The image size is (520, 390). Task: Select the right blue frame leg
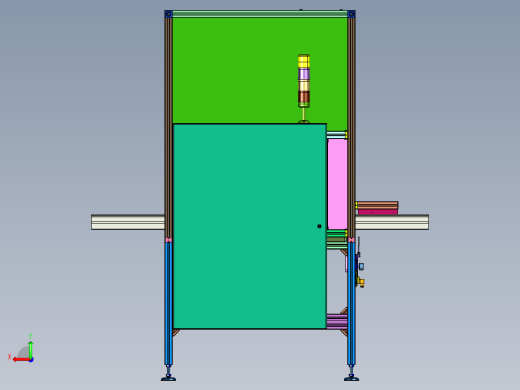[351, 303]
